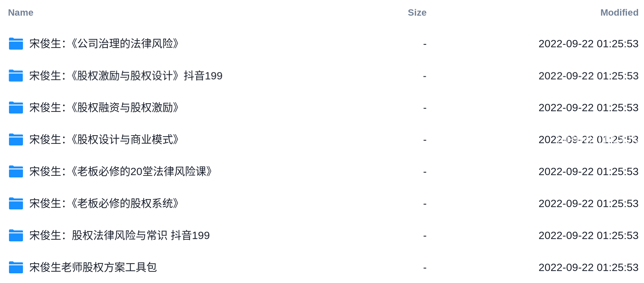Open folder 宋俊生:《股权融资与股权激励》
The width and height of the screenshot is (644, 283).
pos(104,108)
